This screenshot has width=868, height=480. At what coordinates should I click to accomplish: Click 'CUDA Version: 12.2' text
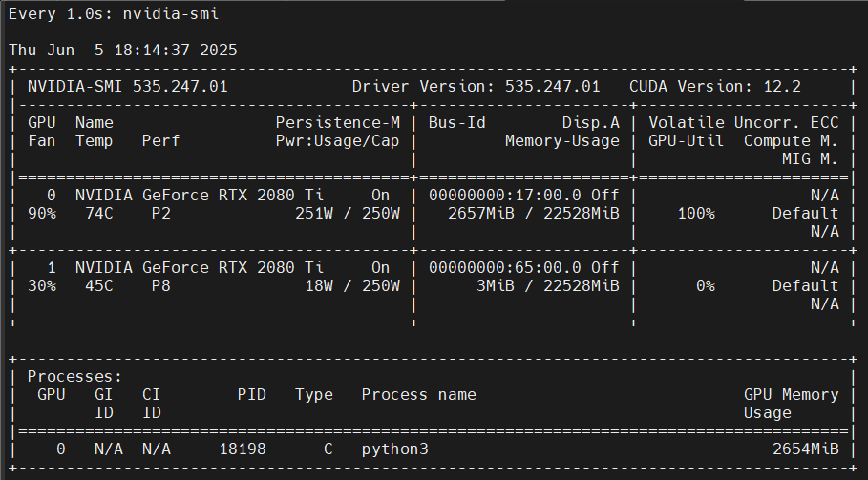(715, 87)
